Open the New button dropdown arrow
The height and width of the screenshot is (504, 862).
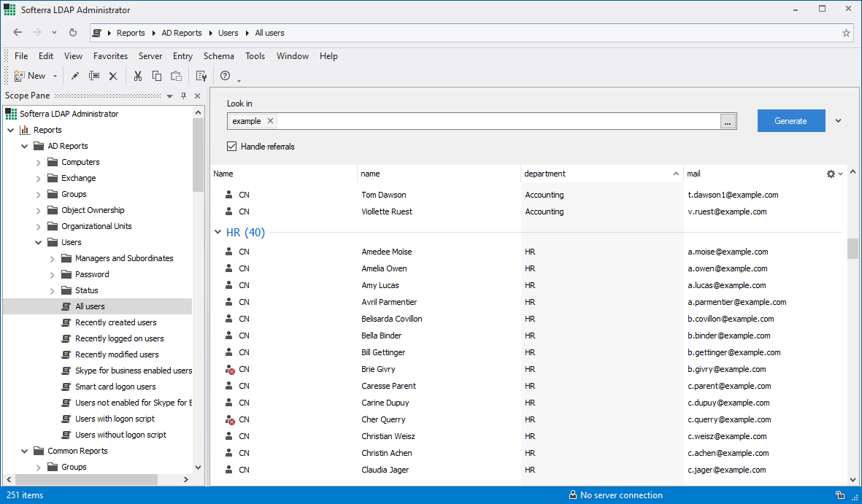click(55, 76)
